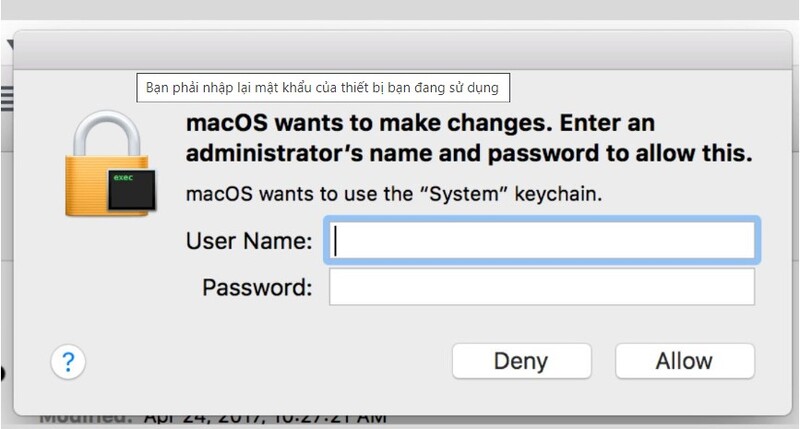Click the "System" keychain message text

pyautogui.click(x=394, y=194)
